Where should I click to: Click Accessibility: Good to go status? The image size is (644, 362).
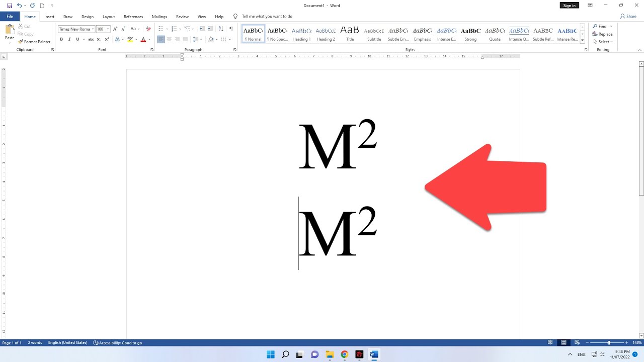pos(118,343)
